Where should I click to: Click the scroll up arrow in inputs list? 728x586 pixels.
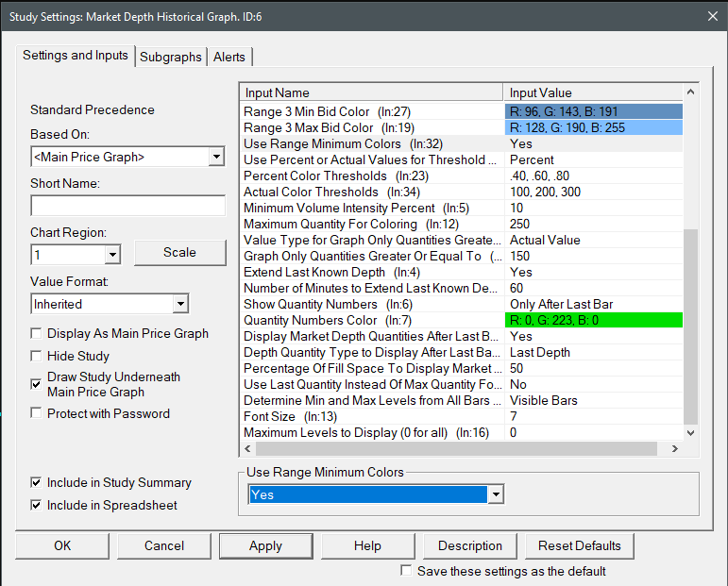(x=689, y=92)
